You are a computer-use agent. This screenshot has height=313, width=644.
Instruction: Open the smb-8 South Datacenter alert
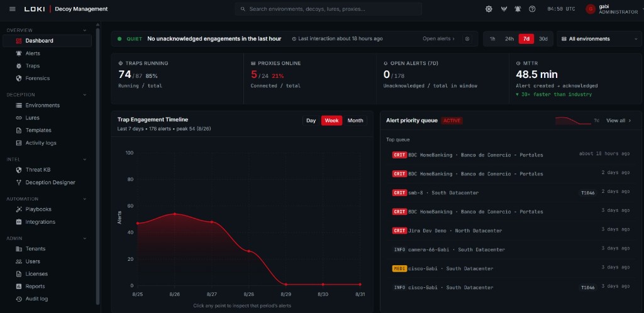click(511, 193)
